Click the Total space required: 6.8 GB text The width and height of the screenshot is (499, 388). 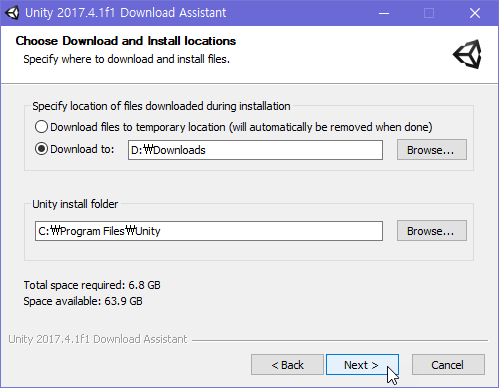point(92,285)
